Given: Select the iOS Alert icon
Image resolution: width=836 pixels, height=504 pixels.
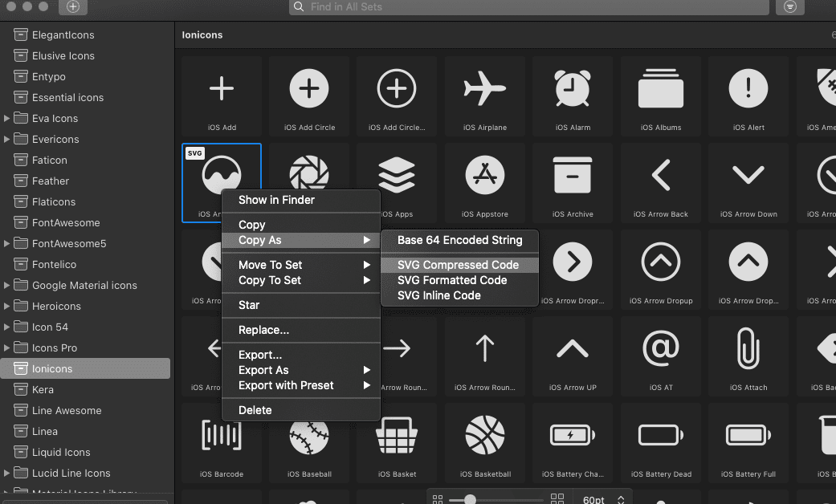Looking at the screenshot, I should pos(748,96).
